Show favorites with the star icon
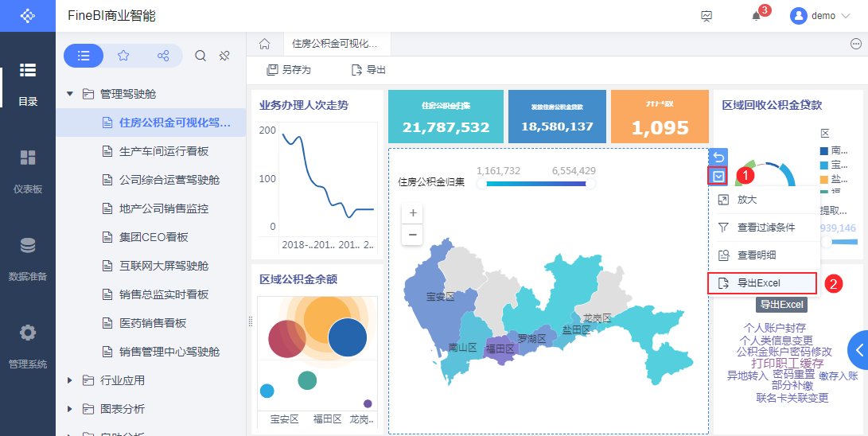This screenshot has height=436, width=868. click(x=123, y=56)
